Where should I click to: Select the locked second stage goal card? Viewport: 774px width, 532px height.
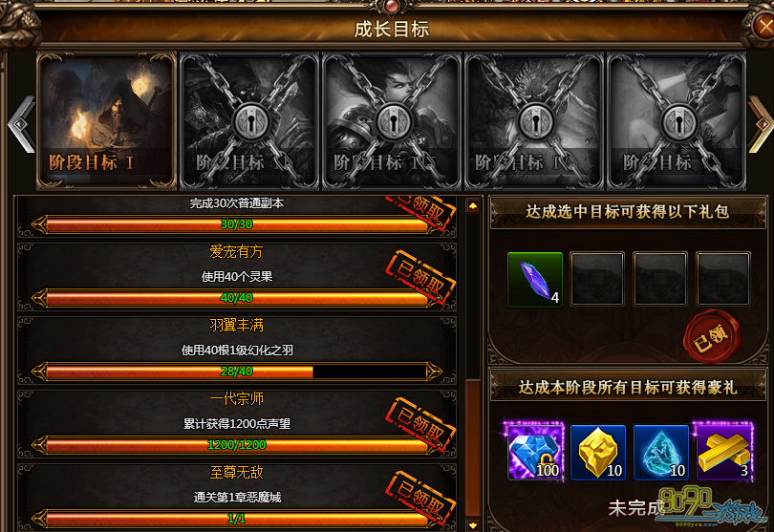pyautogui.click(x=249, y=121)
